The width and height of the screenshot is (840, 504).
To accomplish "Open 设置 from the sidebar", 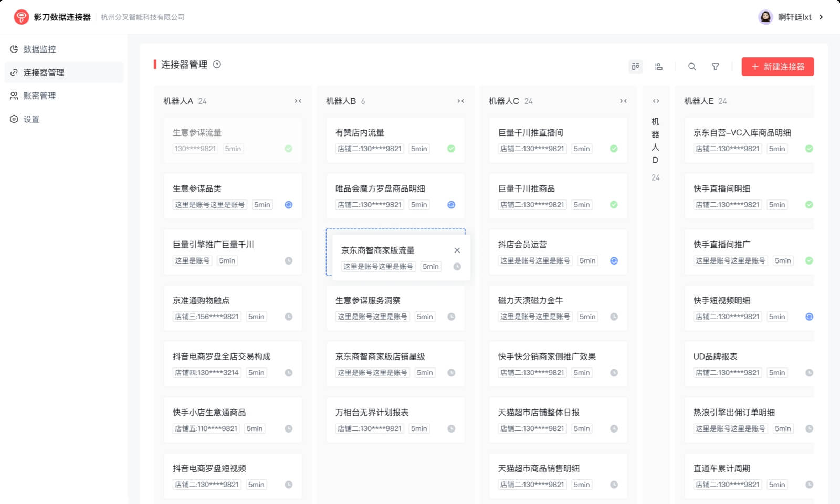I will click(x=31, y=119).
